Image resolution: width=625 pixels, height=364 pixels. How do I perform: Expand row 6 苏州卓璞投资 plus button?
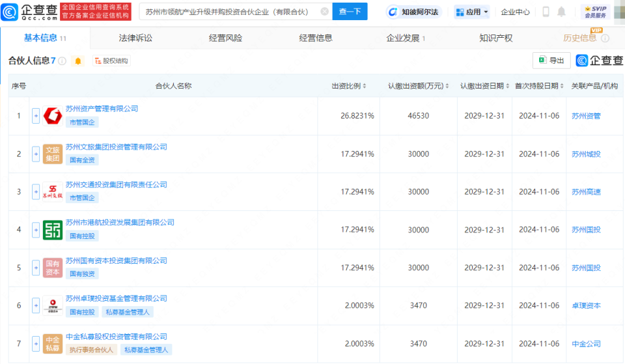click(x=36, y=305)
